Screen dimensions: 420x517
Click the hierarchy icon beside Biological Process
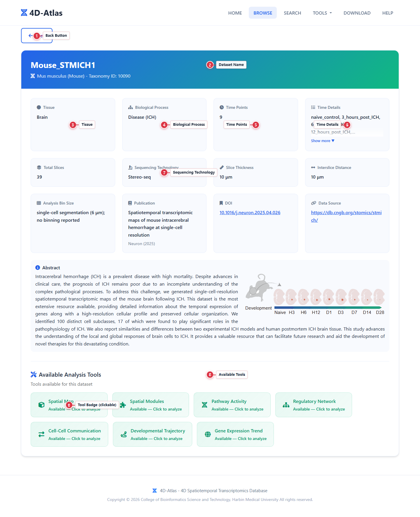click(130, 107)
